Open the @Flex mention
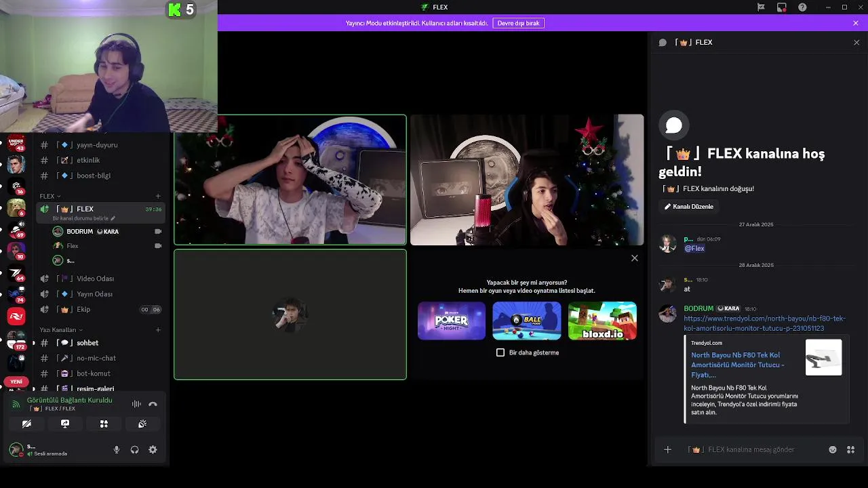 click(x=694, y=248)
